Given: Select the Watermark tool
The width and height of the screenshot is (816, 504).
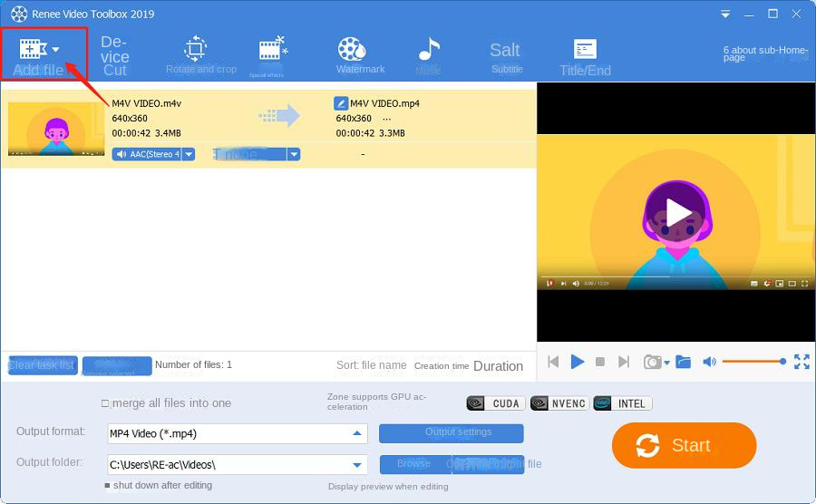Looking at the screenshot, I should pyautogui.click(x=360, y=54).
